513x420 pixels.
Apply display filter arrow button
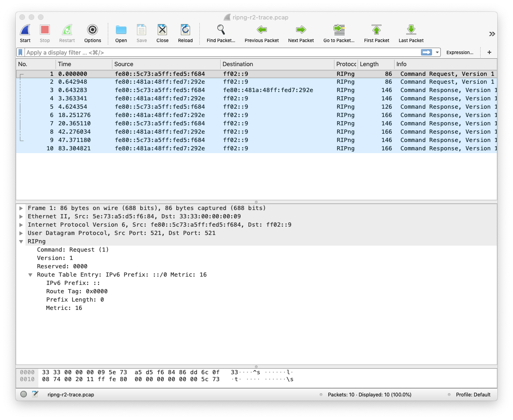426,52
